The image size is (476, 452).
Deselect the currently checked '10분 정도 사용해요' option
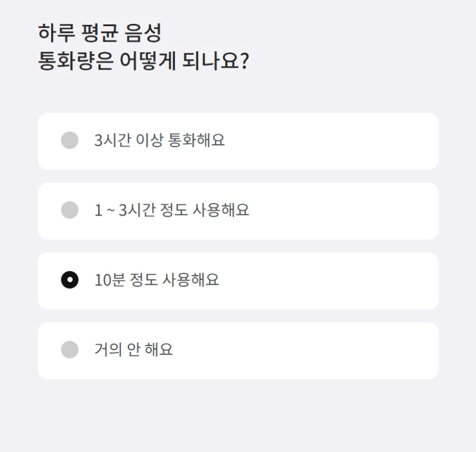tap(70, 280)
